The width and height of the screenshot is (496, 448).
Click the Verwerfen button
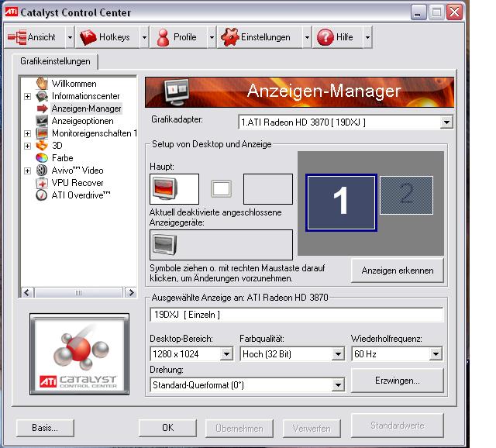(312, 429)
